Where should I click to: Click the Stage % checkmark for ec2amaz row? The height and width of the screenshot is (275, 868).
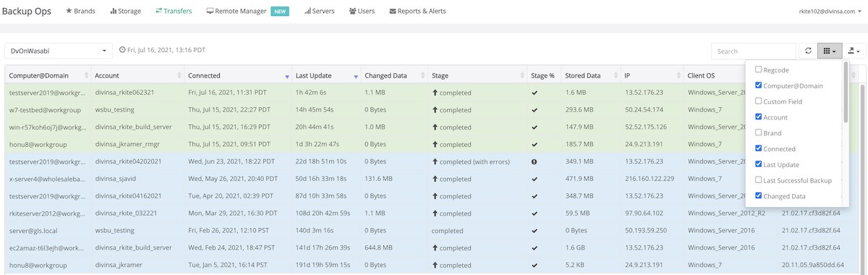pyautogui.click(x=535, y=247)
